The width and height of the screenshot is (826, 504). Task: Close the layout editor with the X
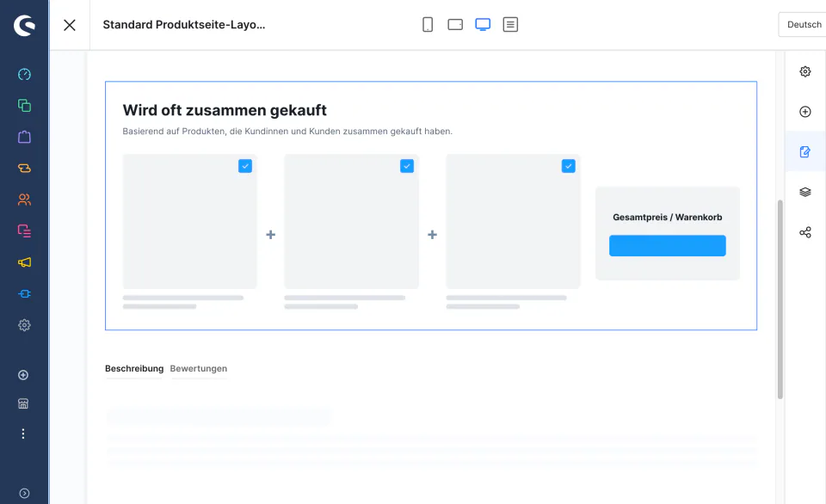[70, 25]
